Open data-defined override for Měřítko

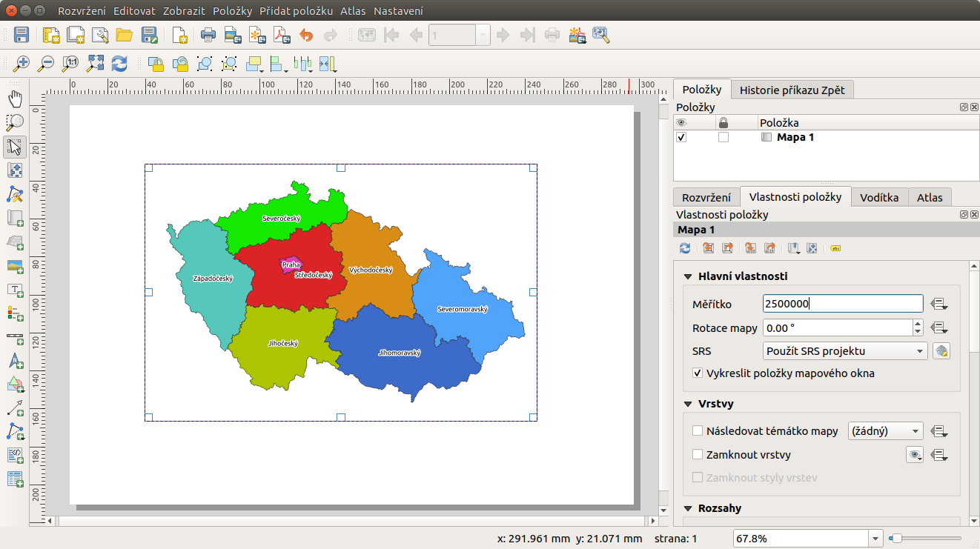[x=940, y=304]
